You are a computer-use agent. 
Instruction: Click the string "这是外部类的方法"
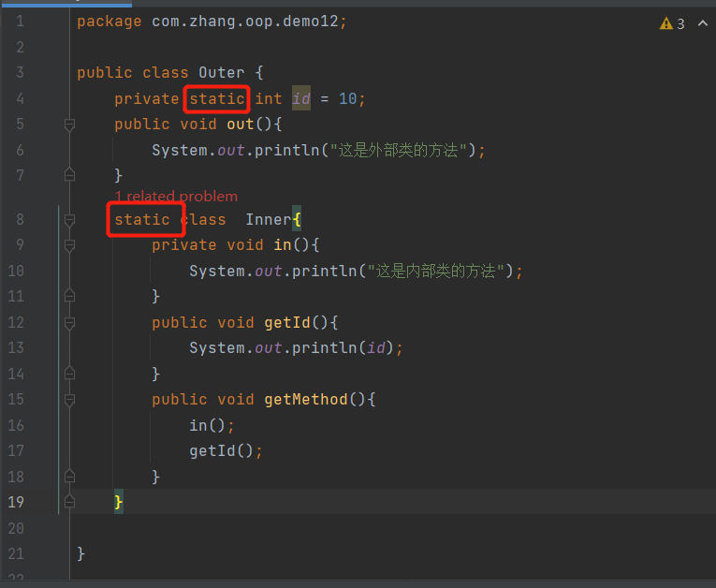[x=398, y=151]
